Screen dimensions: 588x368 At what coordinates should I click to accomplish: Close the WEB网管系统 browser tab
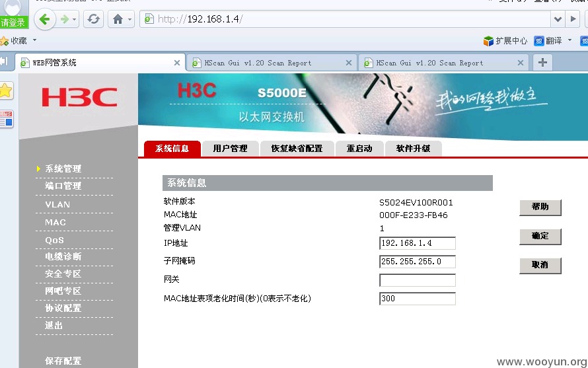[177, 63]
